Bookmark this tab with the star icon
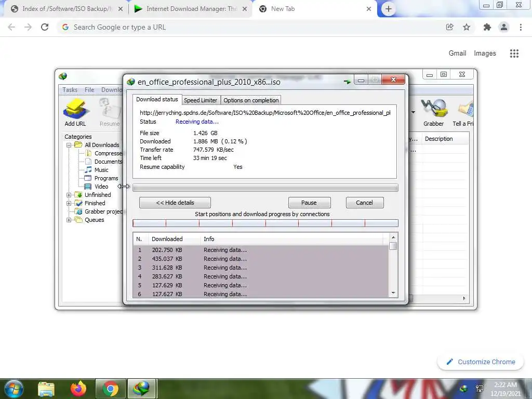This screenshot has width=532, height=399. (x=467, y=27)
